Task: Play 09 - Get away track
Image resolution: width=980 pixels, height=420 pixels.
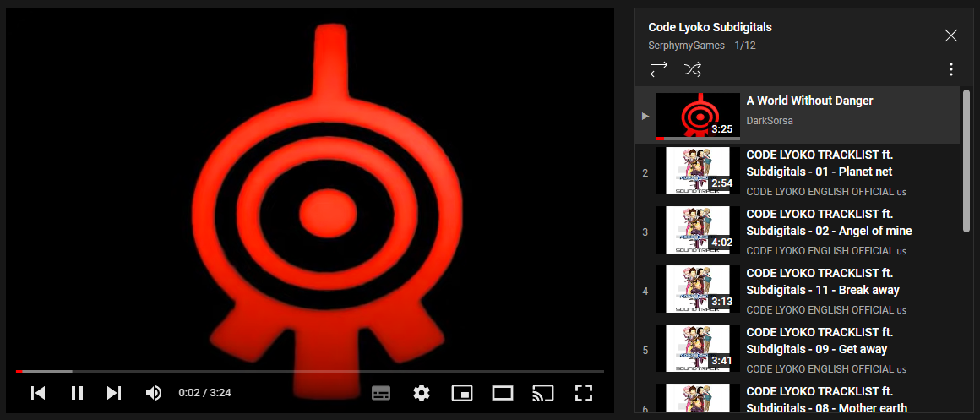Action: [x=819, y=341]
